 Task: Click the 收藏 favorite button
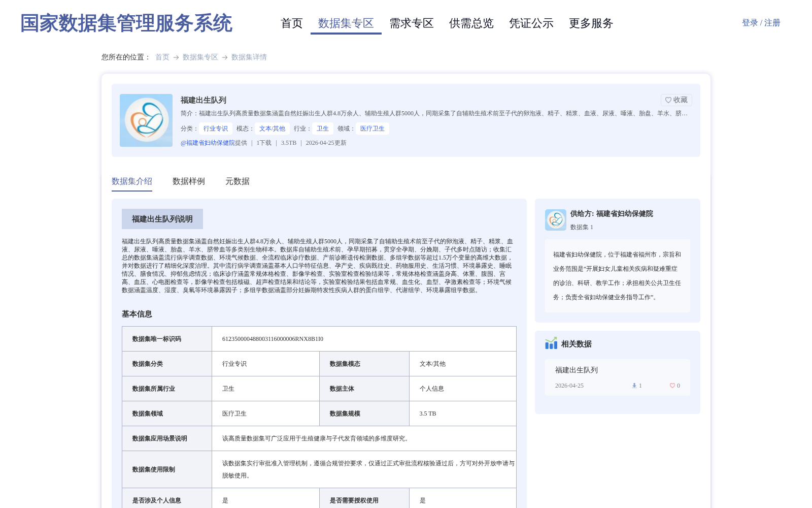click(676, 100)
